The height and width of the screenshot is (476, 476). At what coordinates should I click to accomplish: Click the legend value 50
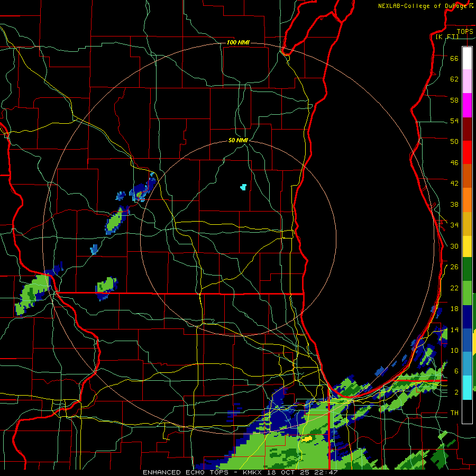pos(454,142)
